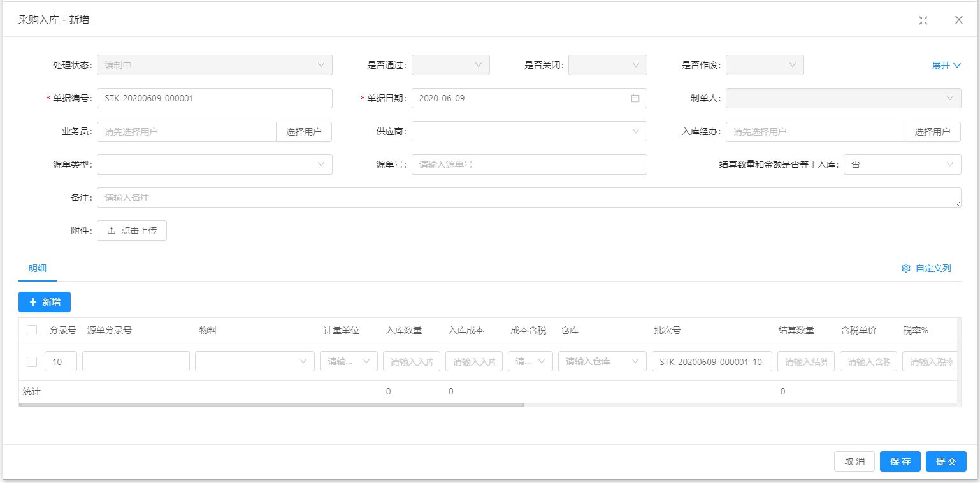Click the gear icon next to 自定义列

coord(905,268)
